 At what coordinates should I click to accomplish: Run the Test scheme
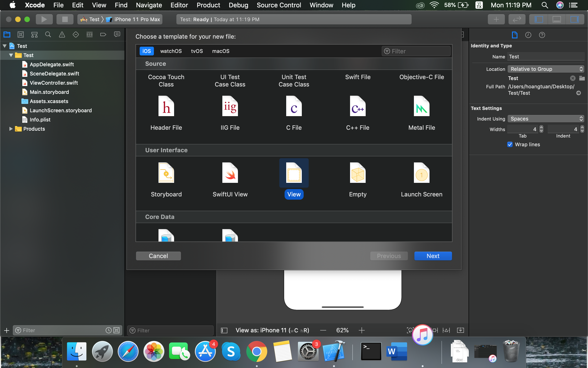[x=44, y=19]
